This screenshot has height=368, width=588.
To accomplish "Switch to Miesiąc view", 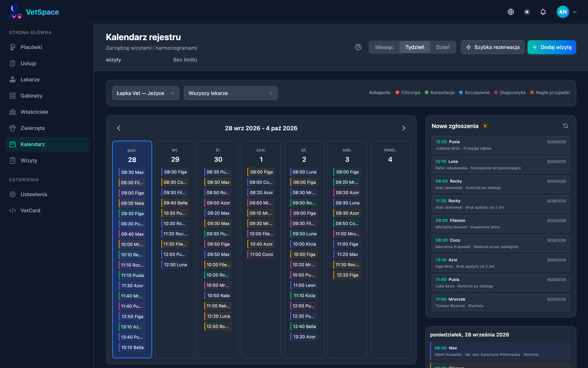I will click(x=384, y=47).
